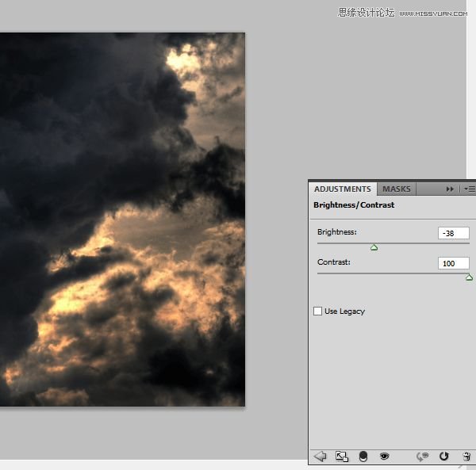Select the Adjustments tab
This screenshot has width=476, height=470.
pyautogui.click(x=342, y=189)
